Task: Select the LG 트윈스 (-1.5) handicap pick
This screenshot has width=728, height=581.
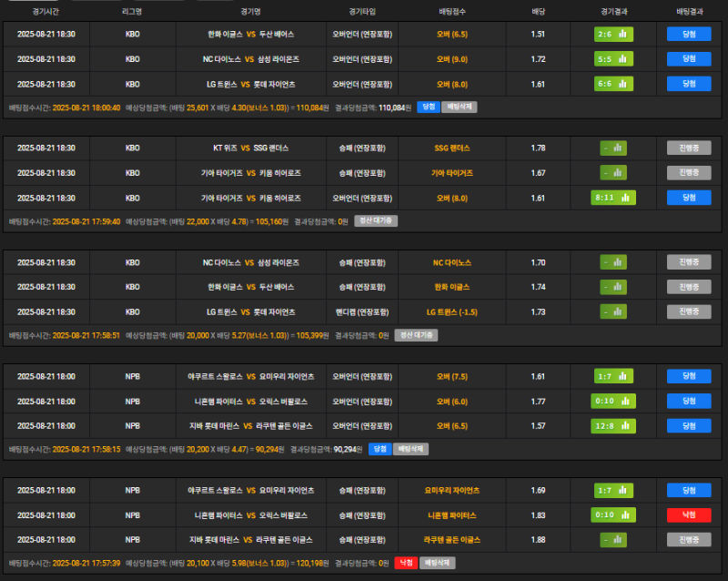Action: point(452,311)
